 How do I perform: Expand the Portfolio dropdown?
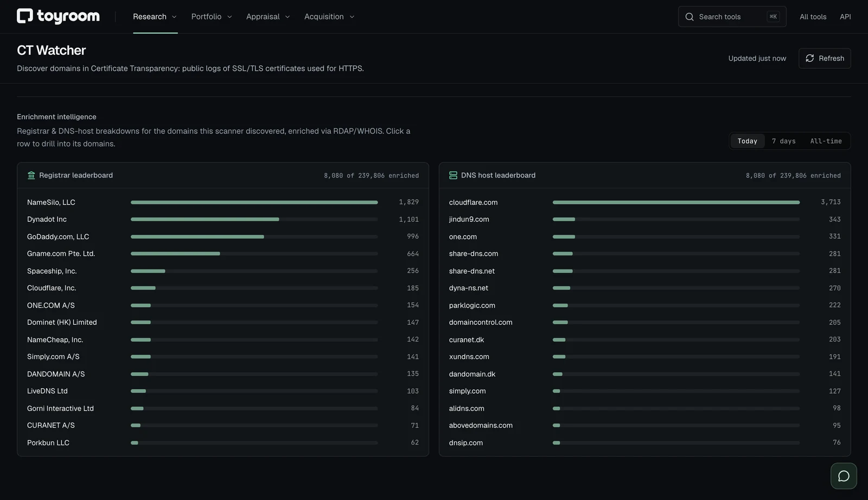pos(212,17)
